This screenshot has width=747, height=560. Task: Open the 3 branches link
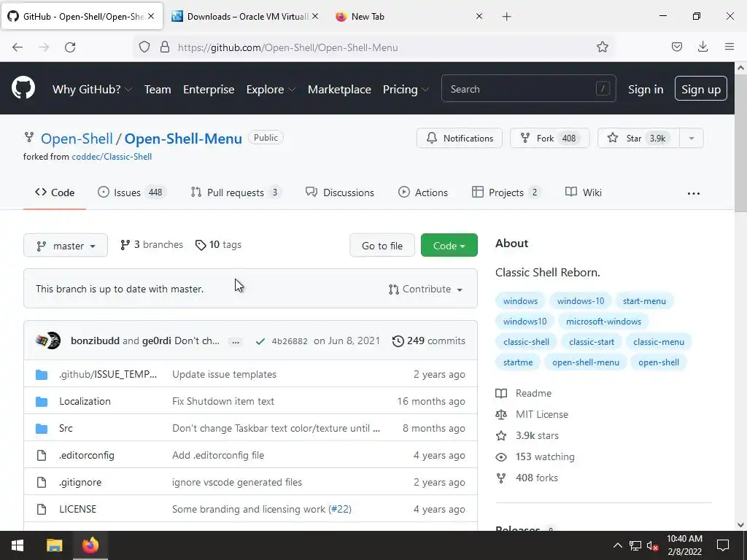[x=152, y=245]
